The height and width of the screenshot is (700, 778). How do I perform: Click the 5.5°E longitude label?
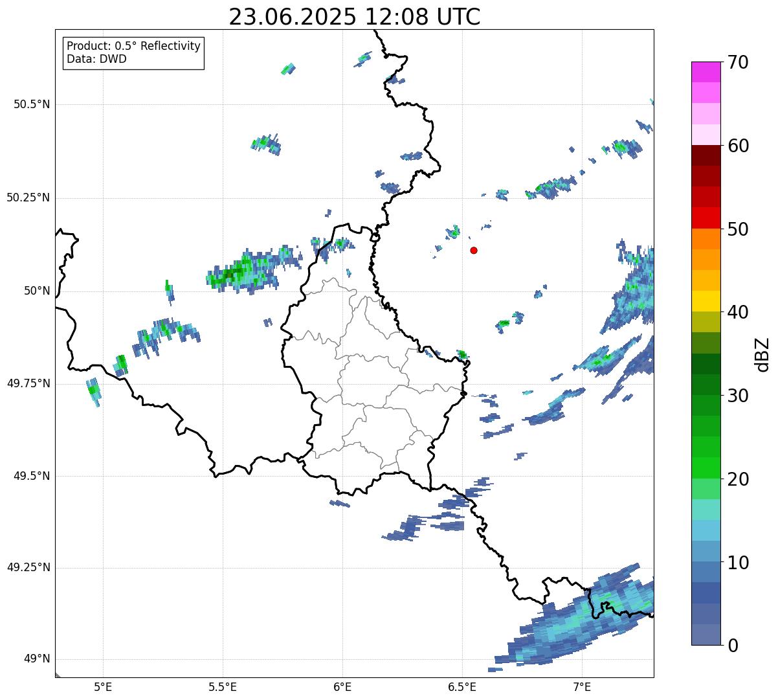223,687
